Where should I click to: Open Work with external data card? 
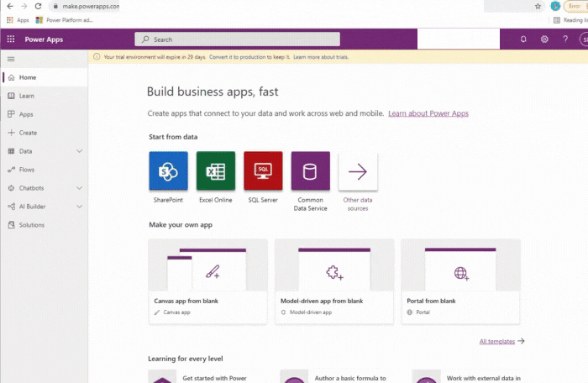pos(466,376)
